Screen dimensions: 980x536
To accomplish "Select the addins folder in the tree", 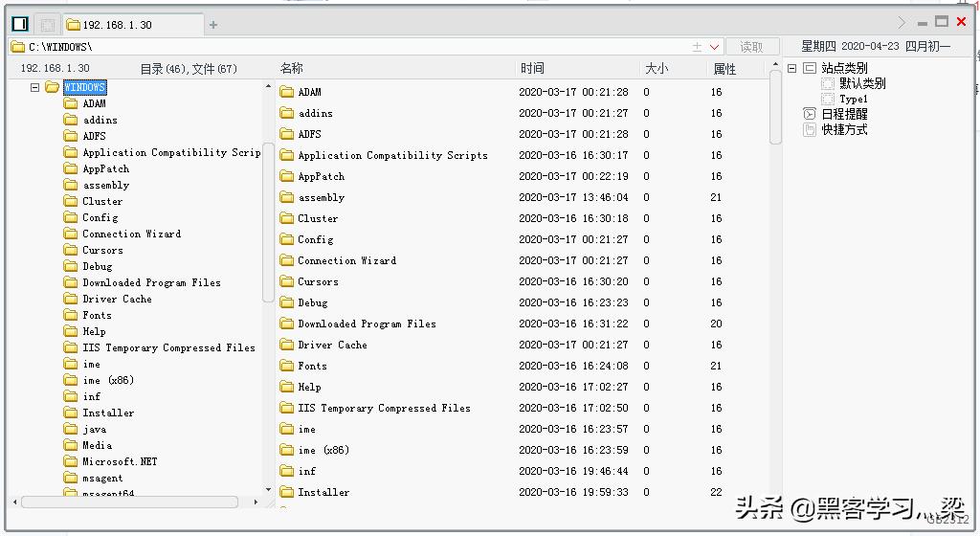I will tap(100, 120).
